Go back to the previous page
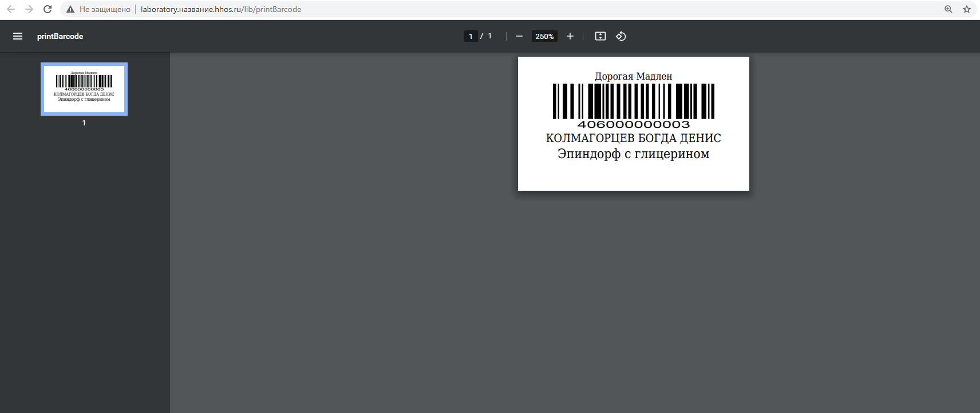This screenshot has width=980, height=413. 11,9
